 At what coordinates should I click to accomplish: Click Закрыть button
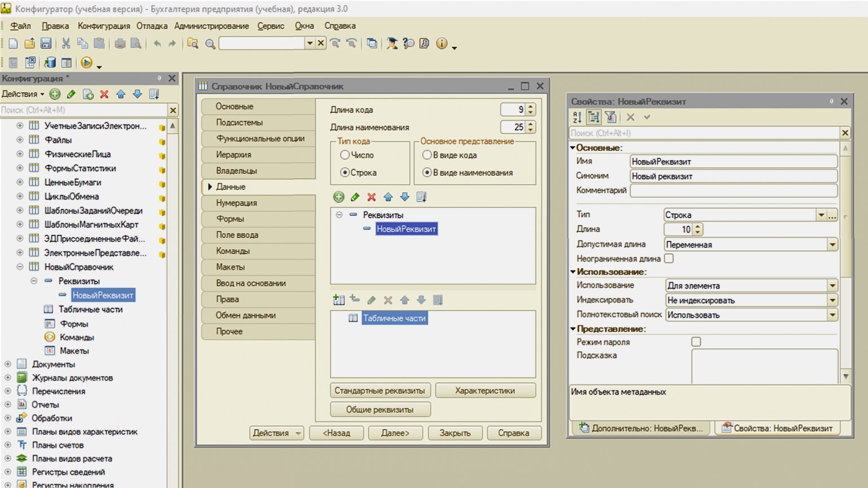coord(455,433)
